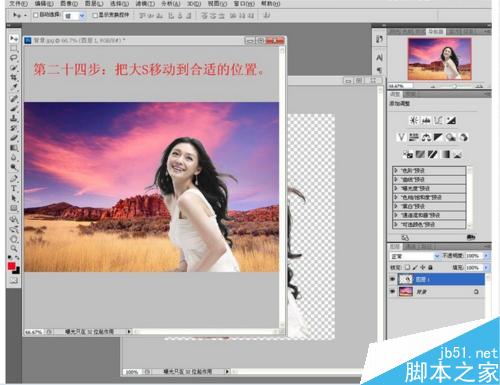Hide the top layer via eye icon
This screenshot has height=385, width=500.
[393, 279]
